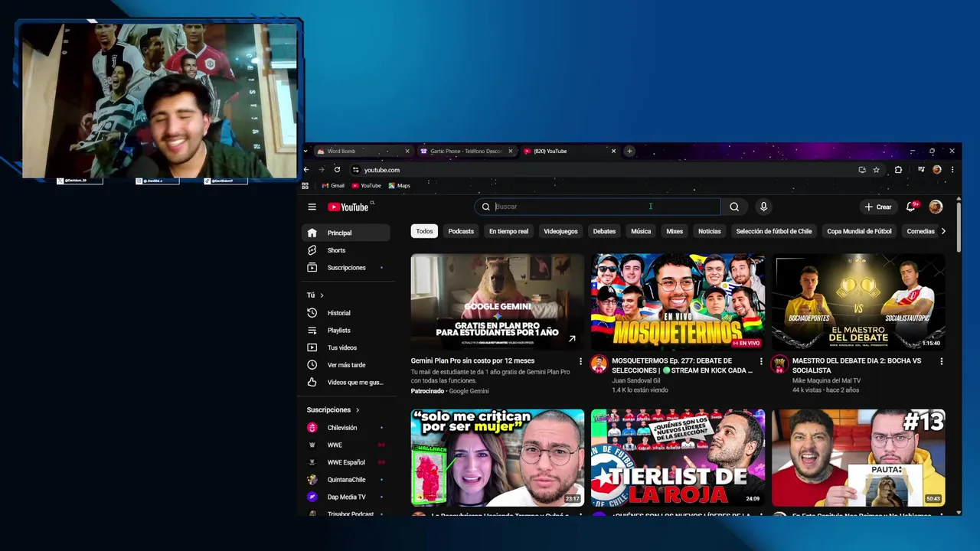Open Mosquetermos live stream thumbnail
The height and width of the screenshot is (551, 980).
point(678,302)
